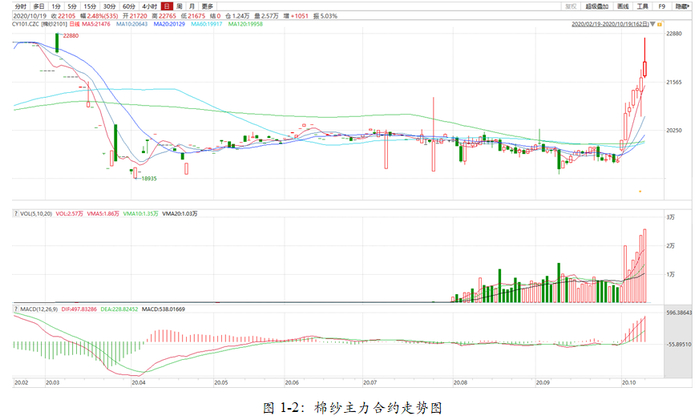
Task: Open the 画线 drawing tools
Action: click(623, 6)
